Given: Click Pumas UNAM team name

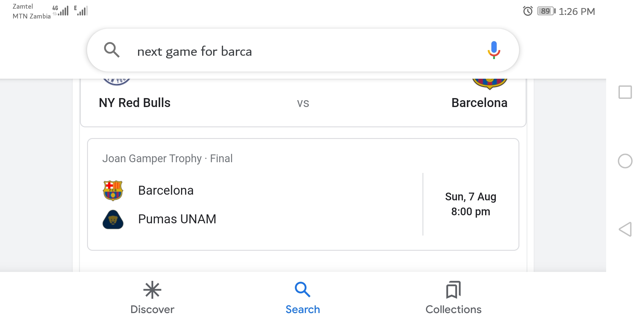Looking at the screenshot, I should pyautogui.click(x=177, y=219).
